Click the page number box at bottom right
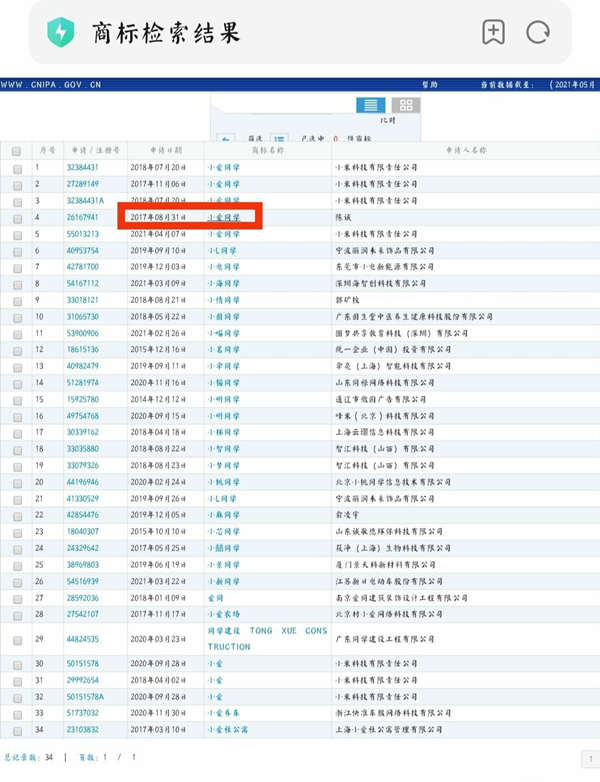The image size is (600, 782). 591,759
